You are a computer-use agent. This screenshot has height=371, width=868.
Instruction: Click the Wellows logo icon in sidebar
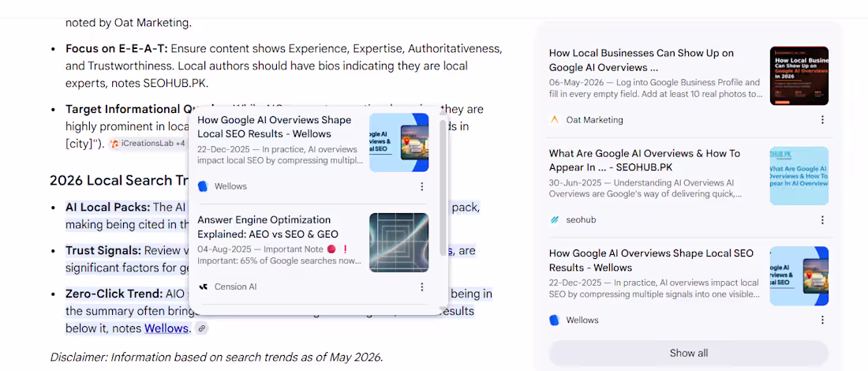(554, 320)
